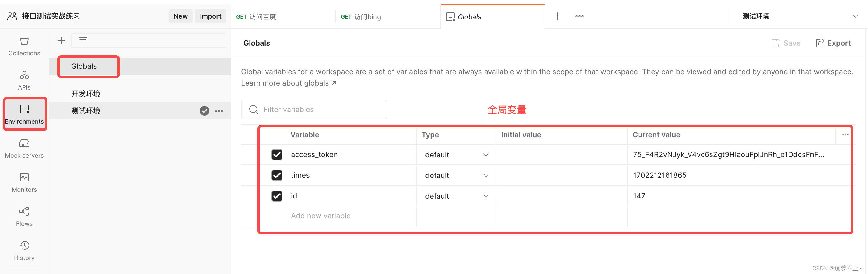Viewport: 868px width, 274px height.
Task: Focus environment list search field
Action: [x=149, y=41]
